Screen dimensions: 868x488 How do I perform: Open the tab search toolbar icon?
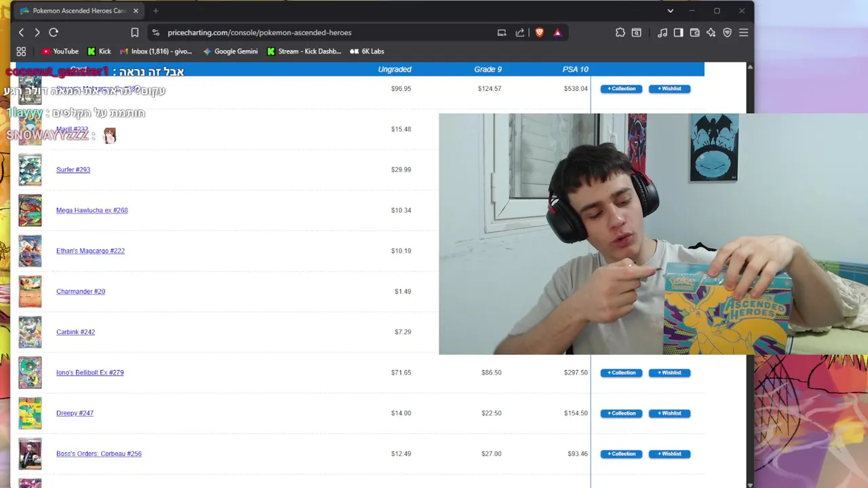(x=637, y=33)
